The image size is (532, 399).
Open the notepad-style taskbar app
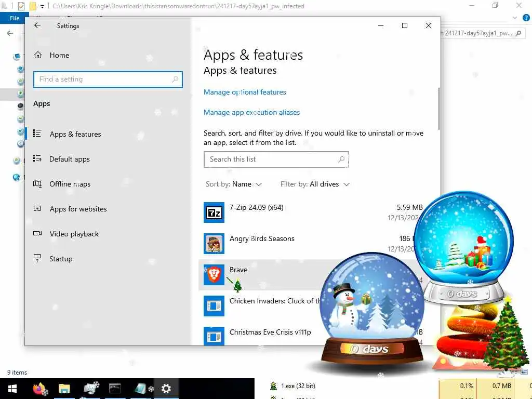point(141,389)
